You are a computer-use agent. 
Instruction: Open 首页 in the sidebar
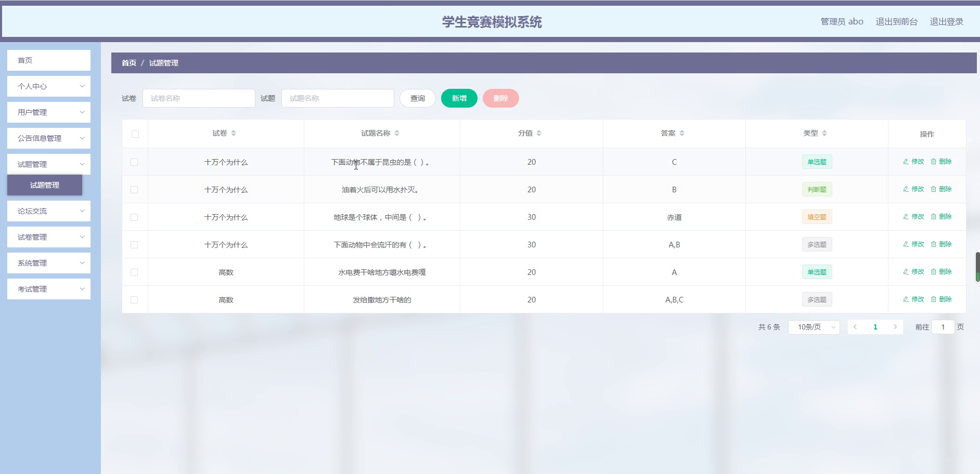pyautogui.click(x=49, y=60)
